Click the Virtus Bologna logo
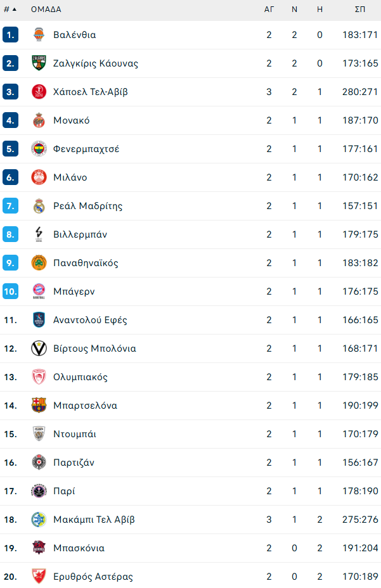Screen dimensions: 381x588 [x=39, y=348]
